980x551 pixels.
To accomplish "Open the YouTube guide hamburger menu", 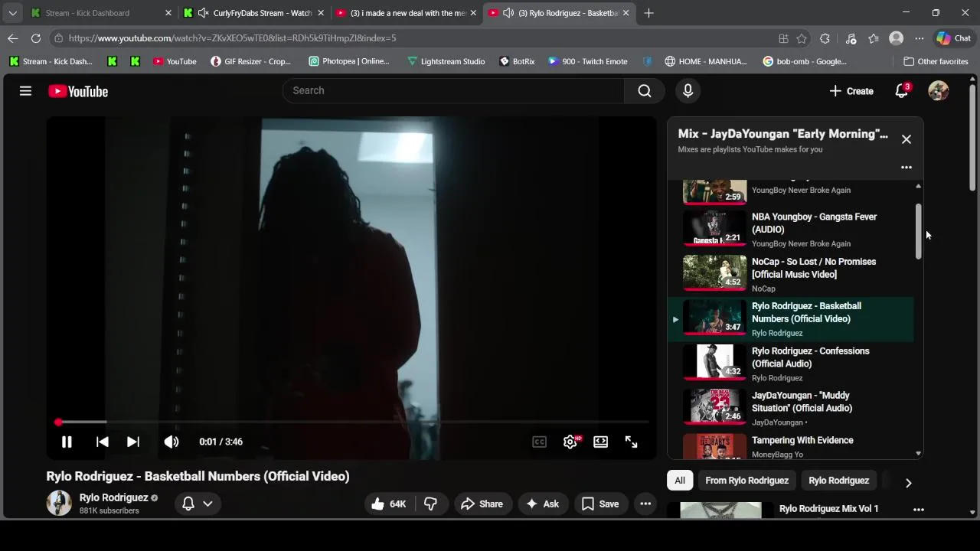I will (25, 91).
